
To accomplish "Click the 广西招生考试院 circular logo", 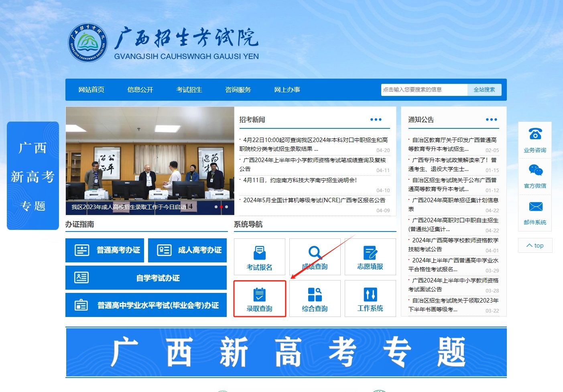I will click(88, 43).
